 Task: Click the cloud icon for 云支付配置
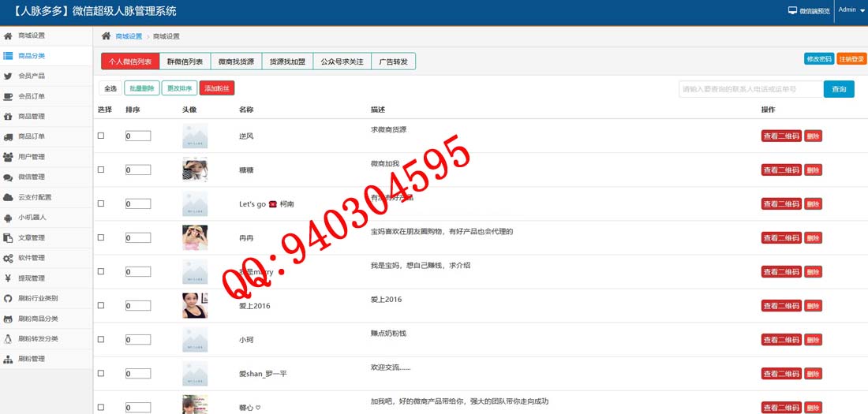[8, 198]
